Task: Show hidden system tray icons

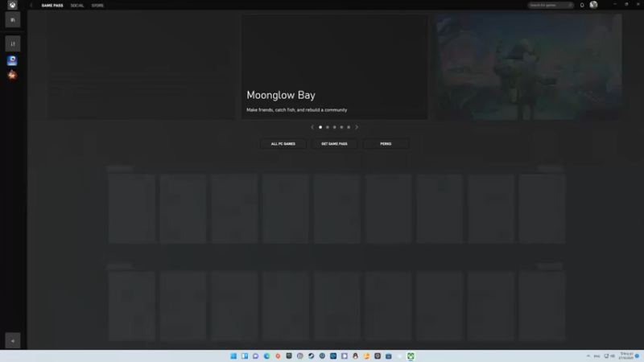Action: click(588, 356)
